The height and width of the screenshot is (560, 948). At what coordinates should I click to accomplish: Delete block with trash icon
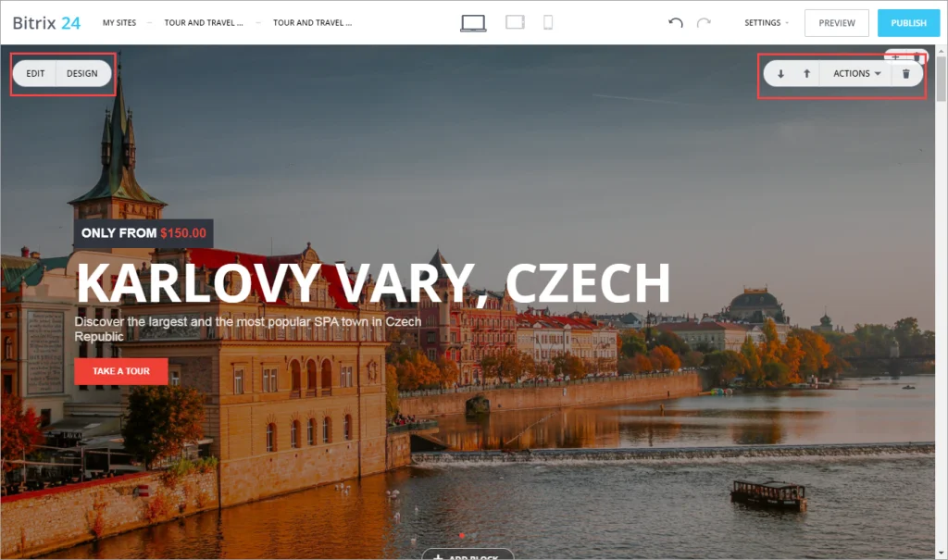click(x=905, y=74)
